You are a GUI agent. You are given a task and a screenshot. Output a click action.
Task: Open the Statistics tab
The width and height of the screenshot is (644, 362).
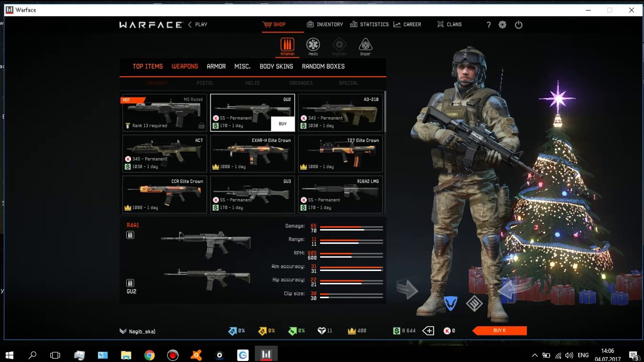tap(369, 24)
